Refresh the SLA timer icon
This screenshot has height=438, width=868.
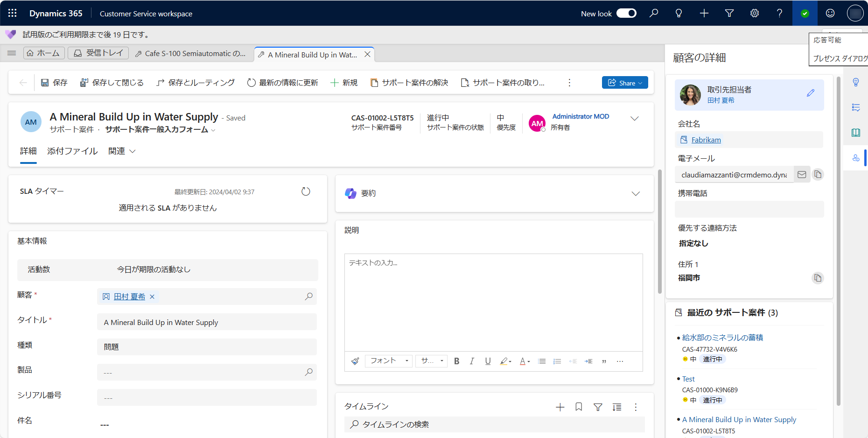[x=306, y=191]
